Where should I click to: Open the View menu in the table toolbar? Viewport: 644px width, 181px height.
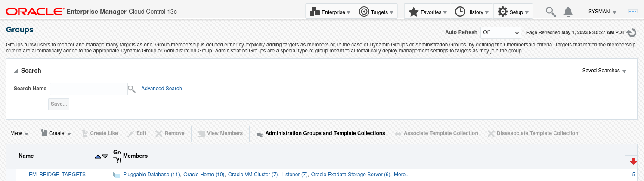tap(20, 133)
